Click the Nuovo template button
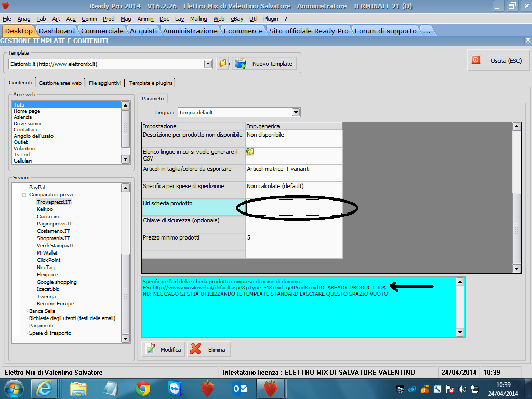The image size is (532, 399). pos(264,64)
